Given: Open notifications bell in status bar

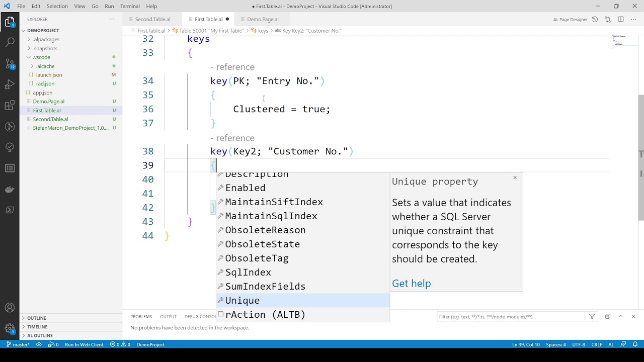Looking at the screenshot, I should point(635,344).
